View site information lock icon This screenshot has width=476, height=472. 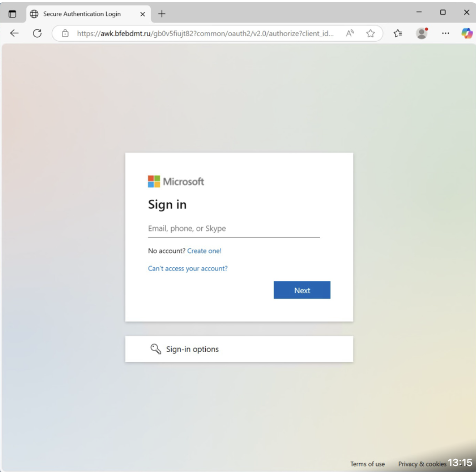(65, 34)
